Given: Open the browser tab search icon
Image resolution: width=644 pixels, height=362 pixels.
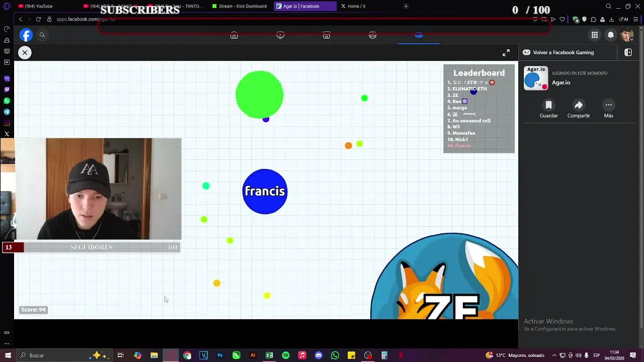Looking at the screenshot, I should tap(608, 6).
